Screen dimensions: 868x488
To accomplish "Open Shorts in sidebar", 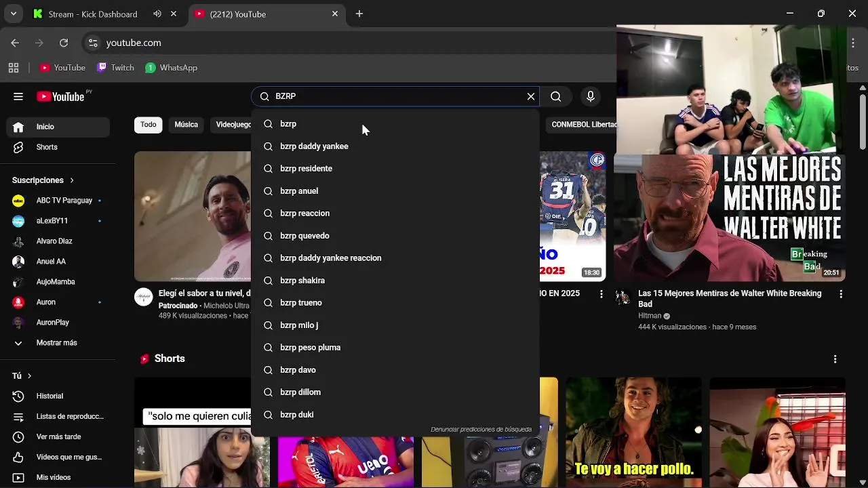I will coord(58,147).
